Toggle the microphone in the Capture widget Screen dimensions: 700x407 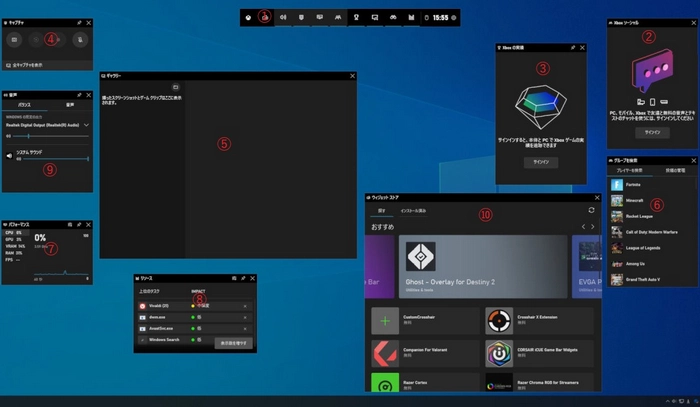click(x=80, y=40)
